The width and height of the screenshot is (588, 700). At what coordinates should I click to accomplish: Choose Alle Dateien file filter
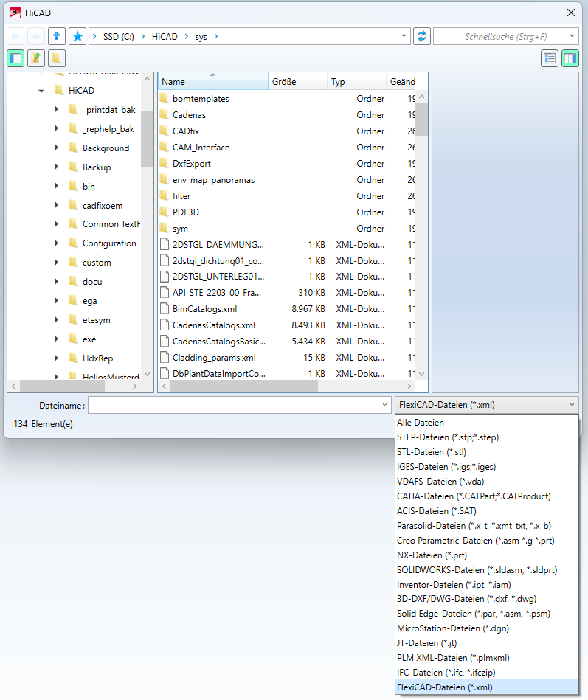(x=487, y=423)
